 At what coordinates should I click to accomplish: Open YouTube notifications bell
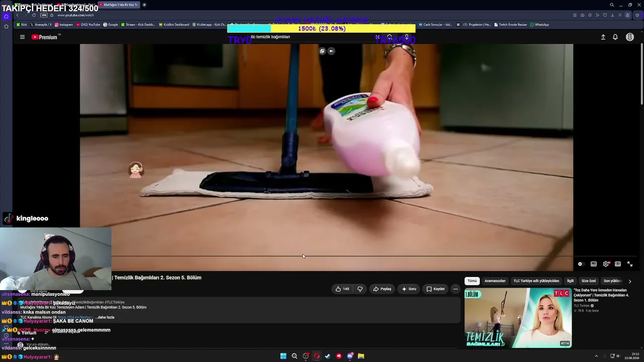pos(615,37)
